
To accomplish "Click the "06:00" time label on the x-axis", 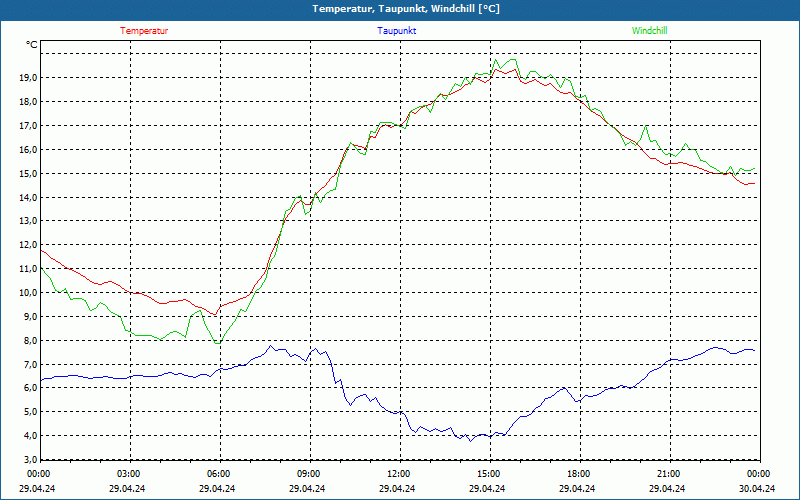I will (x=218, y=474).
